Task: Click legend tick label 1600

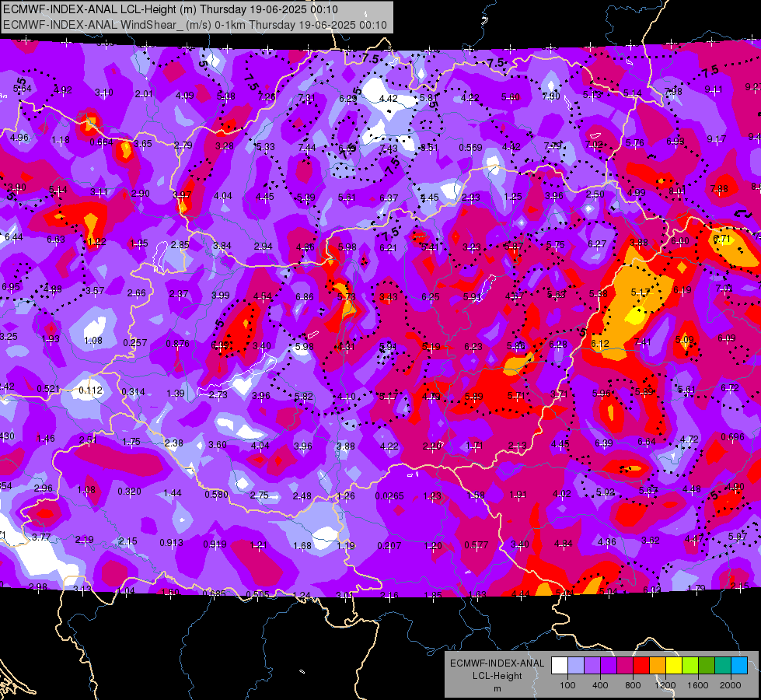Action: pyautogui.click(x=697, y=685)
